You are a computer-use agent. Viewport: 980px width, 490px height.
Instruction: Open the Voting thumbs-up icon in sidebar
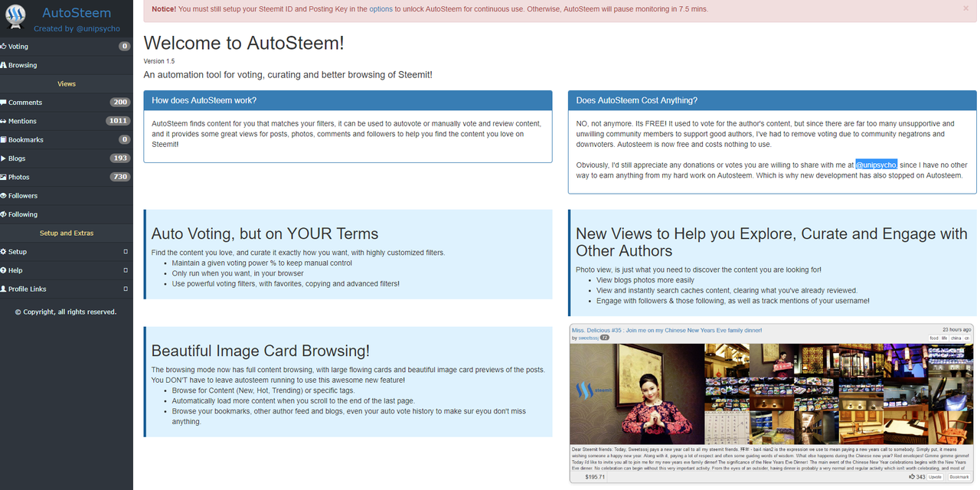click(4, 47)
